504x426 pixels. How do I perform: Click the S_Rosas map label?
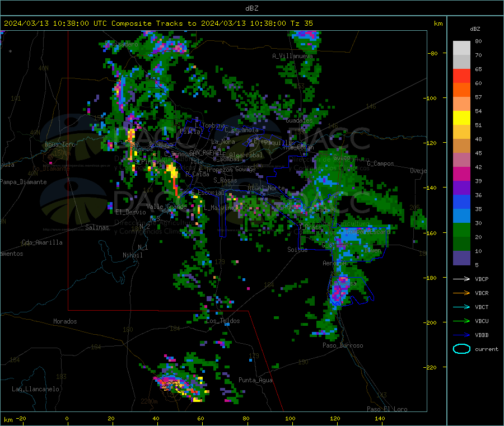[x=225, y=180]
